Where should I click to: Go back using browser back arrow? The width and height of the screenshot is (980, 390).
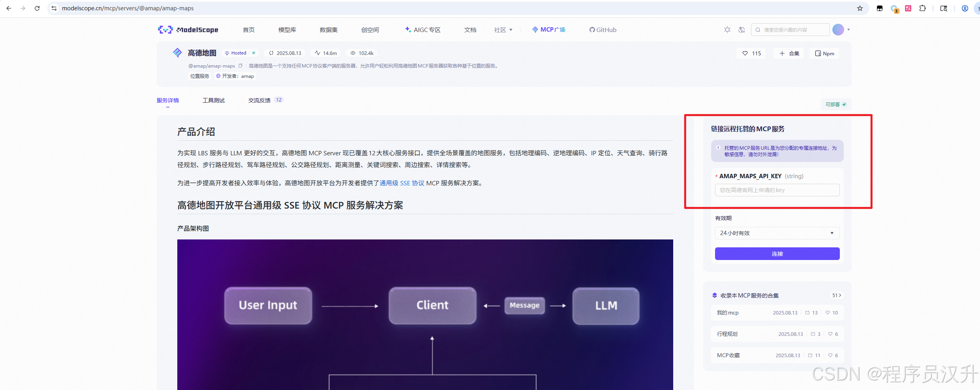pyautogui.click(x=9, y=8)
